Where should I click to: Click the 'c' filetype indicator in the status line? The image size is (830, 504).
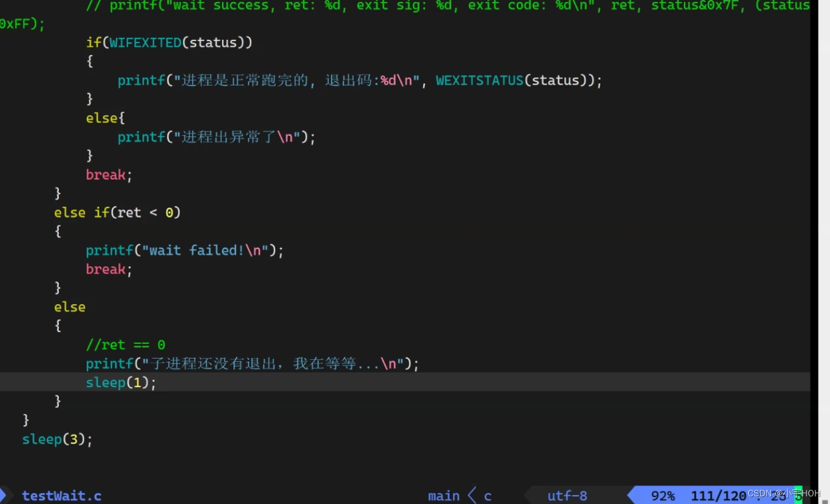pyautogui.click(x=488, y=496)
